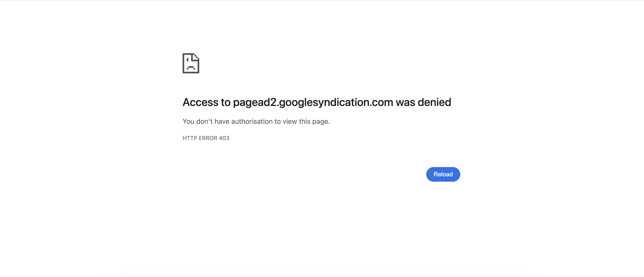644x277 pixels.
Task: Click the word 'have' in the message
Action: 222,121
